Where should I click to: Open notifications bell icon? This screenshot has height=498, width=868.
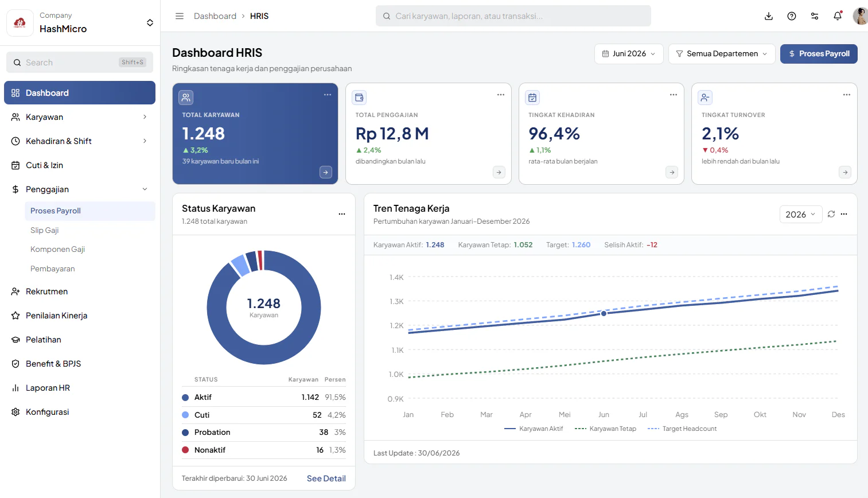pyautogui.click(x=838, y=16)
